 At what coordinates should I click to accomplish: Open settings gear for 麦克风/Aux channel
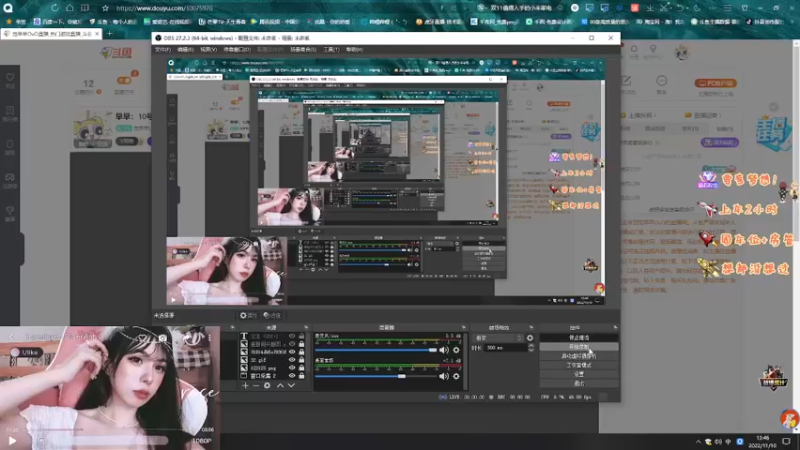pyautogui.click(x=456, y=350)
